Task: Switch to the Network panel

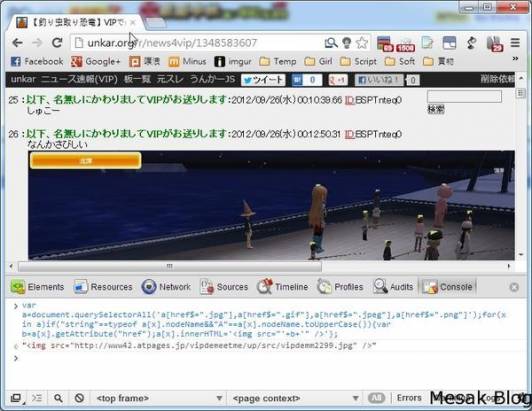Action: point(166,287)
